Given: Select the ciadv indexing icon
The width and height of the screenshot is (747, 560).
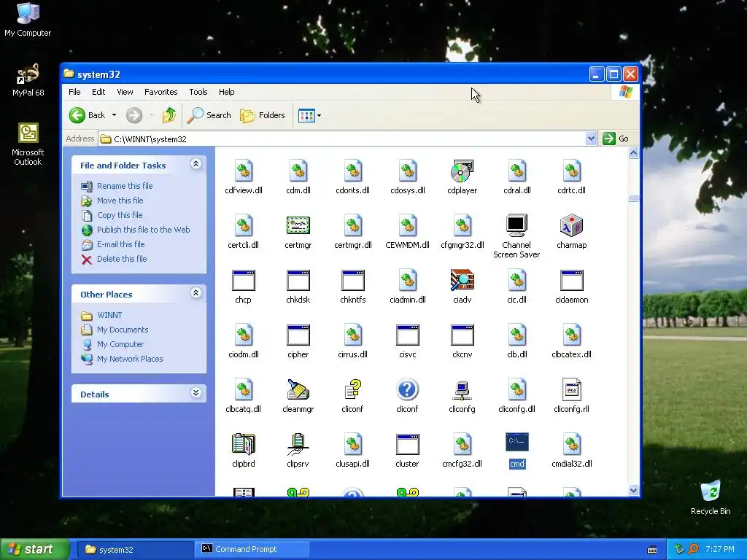Looking at the screenshot, I should 462,280.
